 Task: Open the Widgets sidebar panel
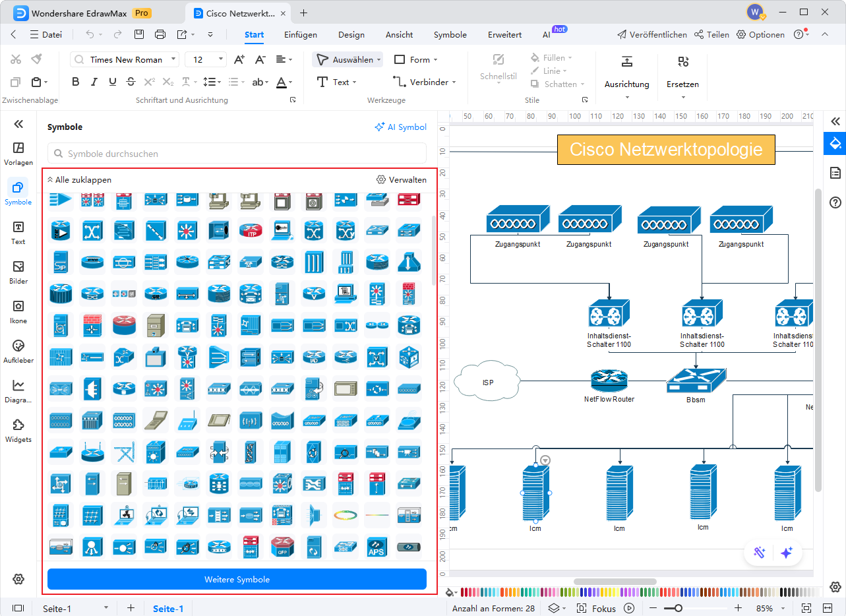18,431
